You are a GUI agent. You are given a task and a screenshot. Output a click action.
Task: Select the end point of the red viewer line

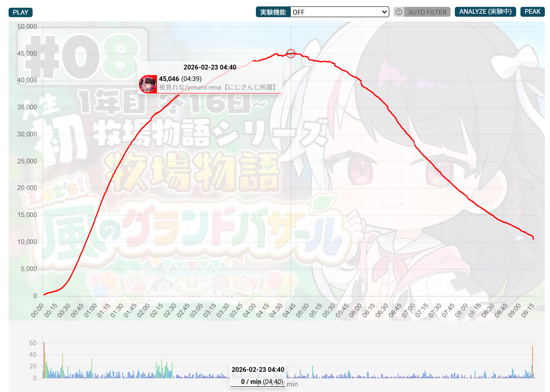tap(533, 239)
